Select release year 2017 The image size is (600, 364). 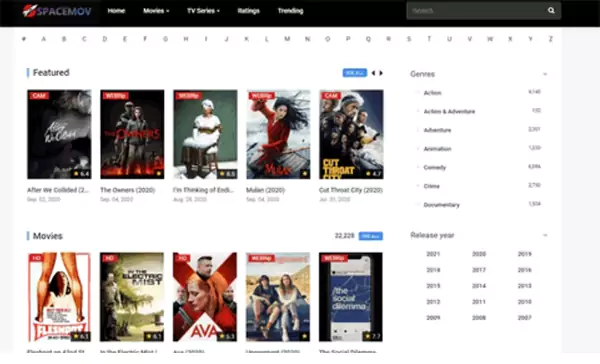tap(479, 270)
